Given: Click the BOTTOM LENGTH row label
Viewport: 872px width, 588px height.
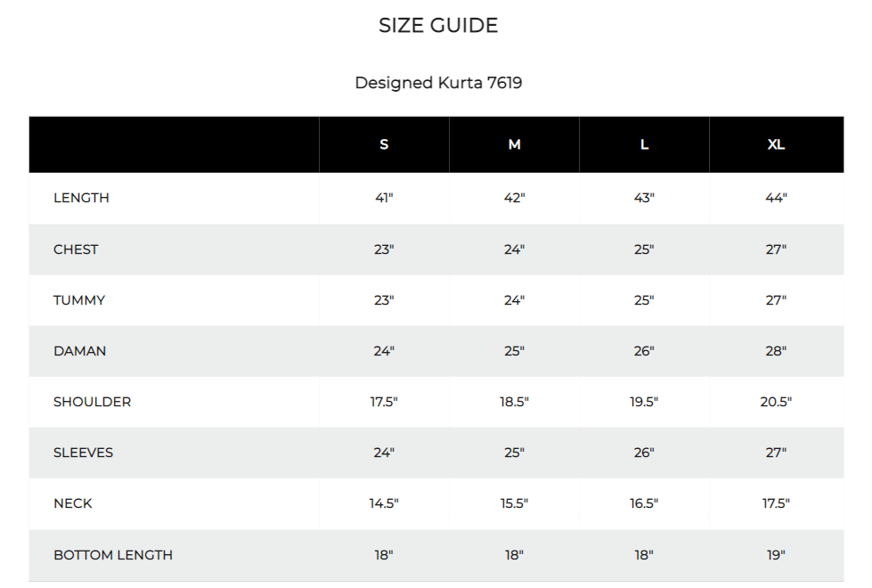Looking at the screenshot, I should [x=113, y=555].
